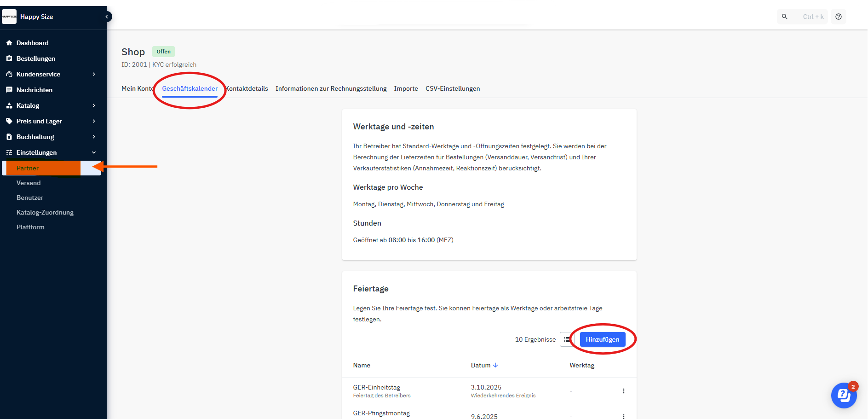Screen dimensions: 868x419
Task: Click the Dashboard home icon
Action: (x=9, y=43)
